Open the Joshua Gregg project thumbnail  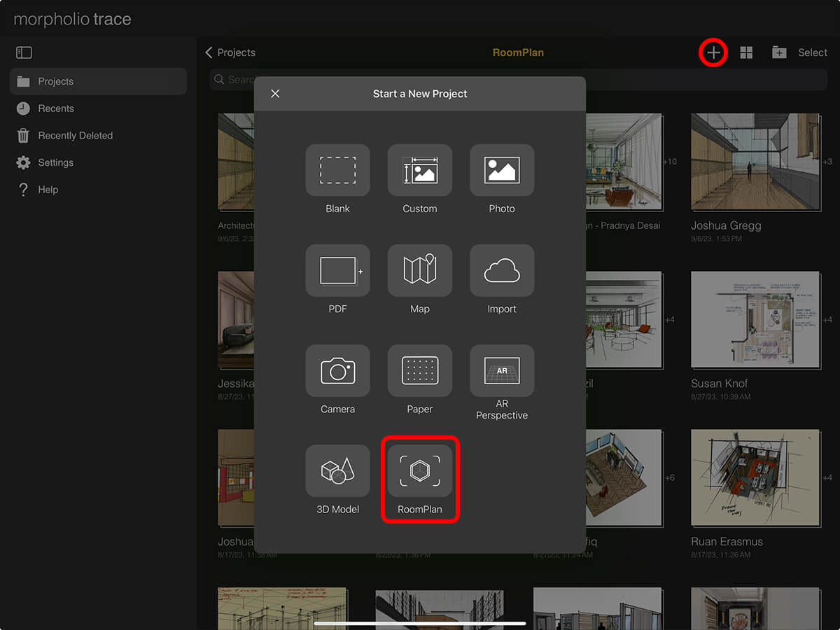click(754, 162)
